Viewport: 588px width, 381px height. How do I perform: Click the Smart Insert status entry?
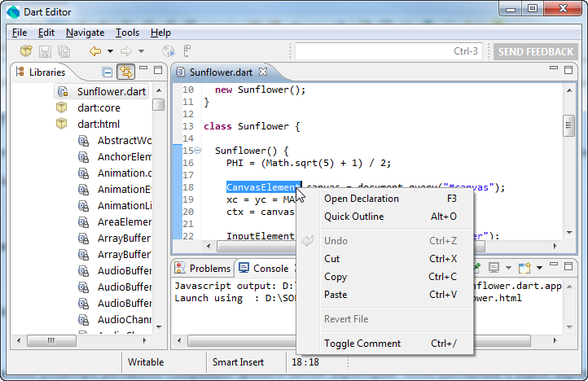238,362
